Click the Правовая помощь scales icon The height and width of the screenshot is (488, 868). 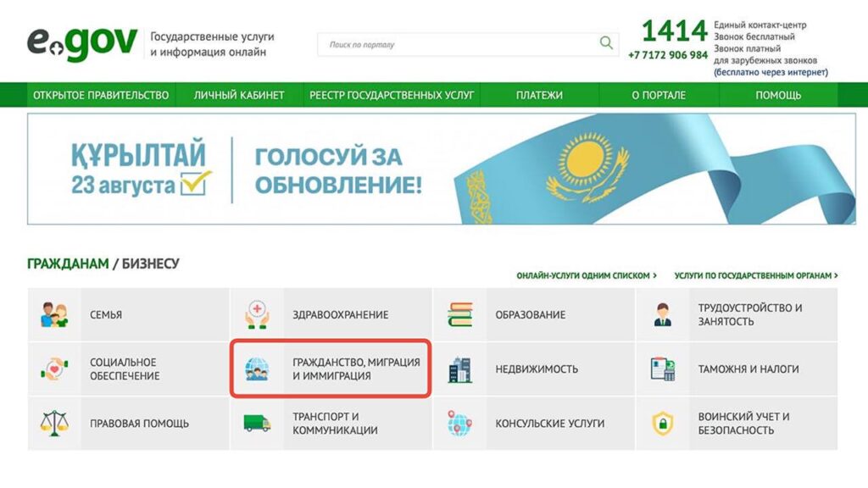[53, 424]
